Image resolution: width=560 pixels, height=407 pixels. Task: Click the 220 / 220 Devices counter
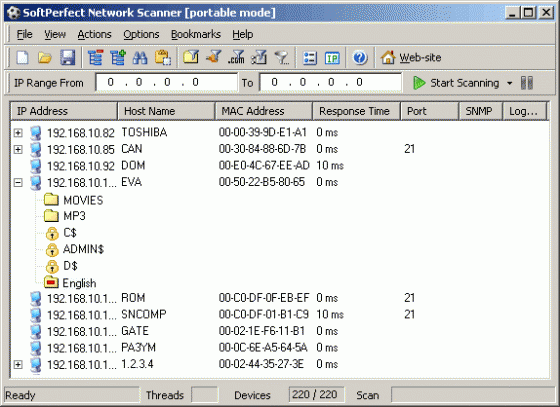coord(315,395)
